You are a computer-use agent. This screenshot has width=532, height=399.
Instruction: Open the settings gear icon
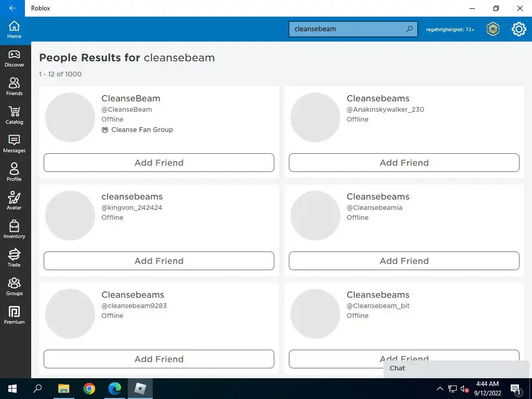(x=519, y=29)
